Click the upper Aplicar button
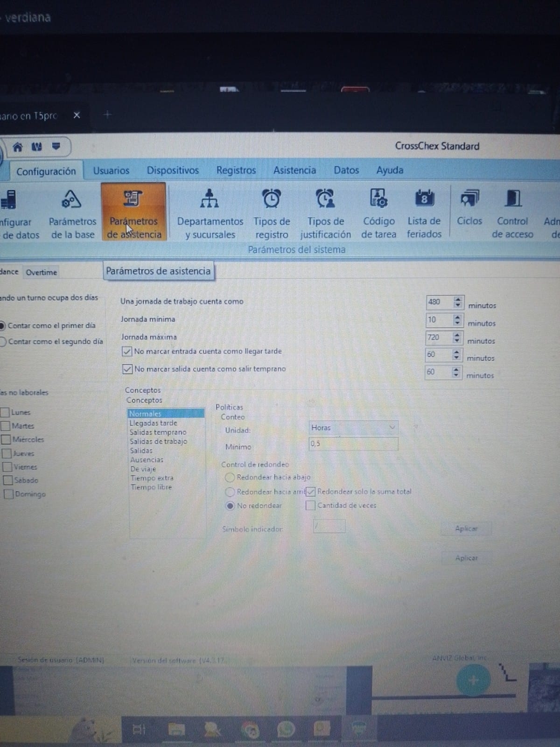Image resolution: width=560 pixels, height=747 pixels. pyautogui.click(x=466, y=529)
